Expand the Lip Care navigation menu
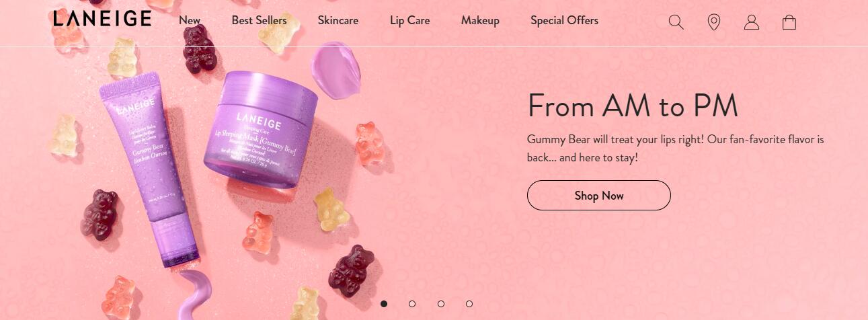The image size is (868, 320). [409, 20]
